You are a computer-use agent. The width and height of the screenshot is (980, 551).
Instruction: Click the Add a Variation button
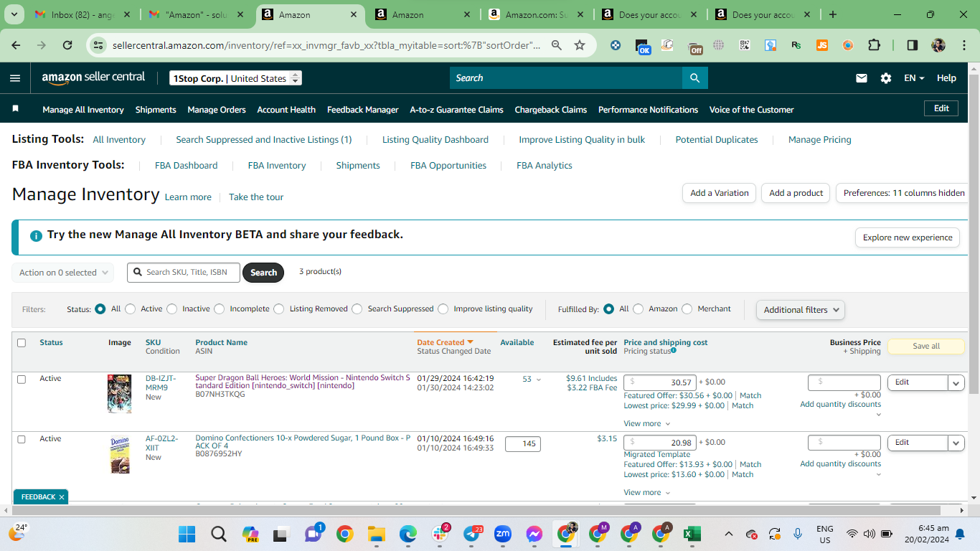[x=719, y=193]
